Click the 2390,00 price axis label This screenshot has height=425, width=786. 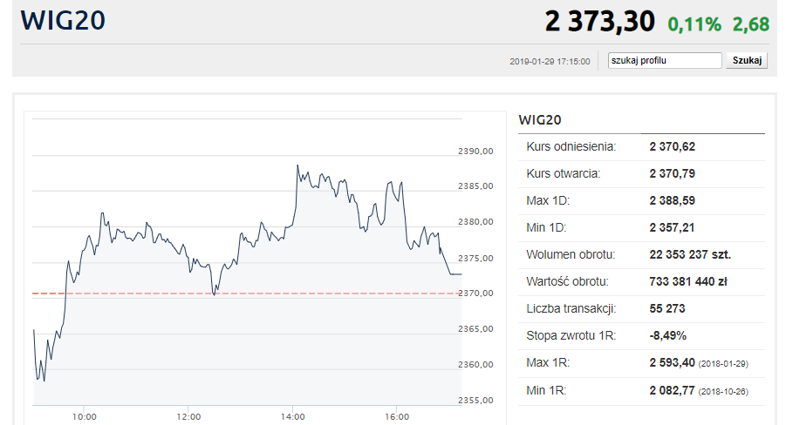pos(475,151)
